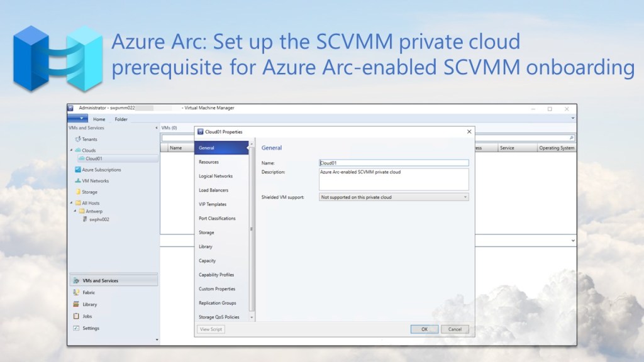The height and width of the screenshot is (362, 644).
Task: Collapse the Antwerp host group node
Action: tap(75, 211)
